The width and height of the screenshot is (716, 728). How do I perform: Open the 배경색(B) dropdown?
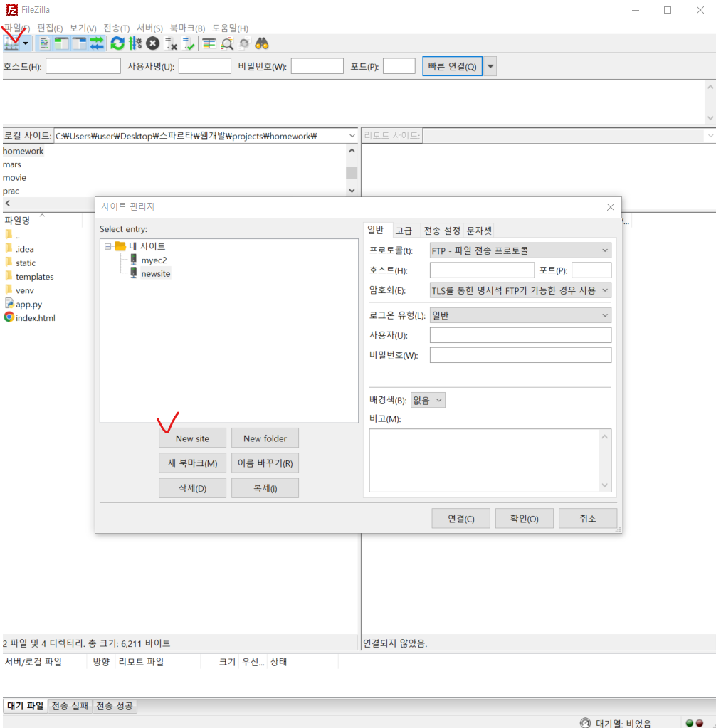tap(428, 400)
